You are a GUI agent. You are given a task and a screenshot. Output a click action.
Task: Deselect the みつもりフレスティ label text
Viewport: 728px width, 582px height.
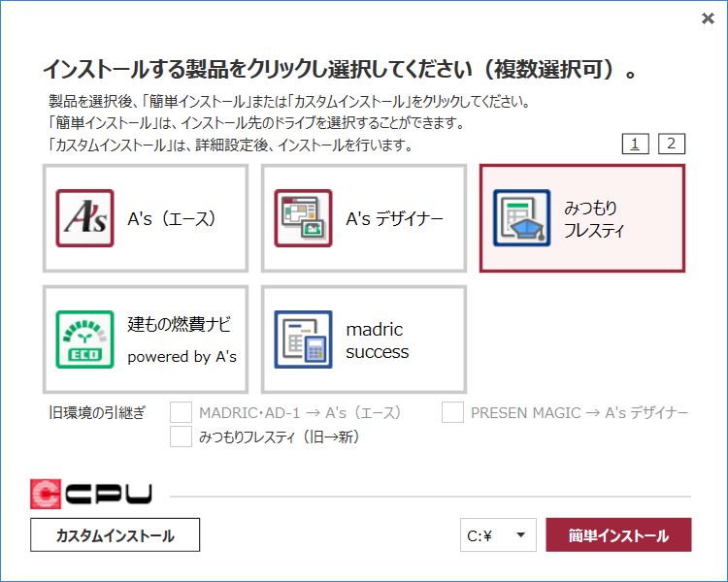click(593, 219)
